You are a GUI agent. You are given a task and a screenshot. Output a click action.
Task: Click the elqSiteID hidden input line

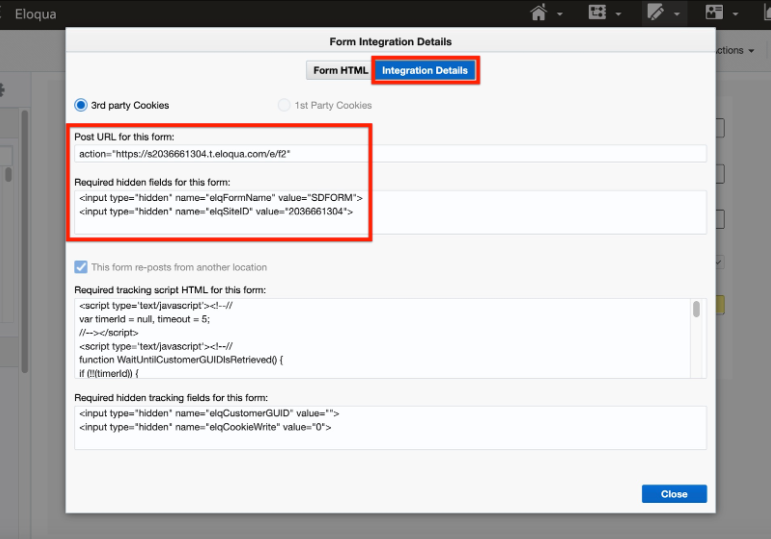pyautogui.click(x=216, y=211)
